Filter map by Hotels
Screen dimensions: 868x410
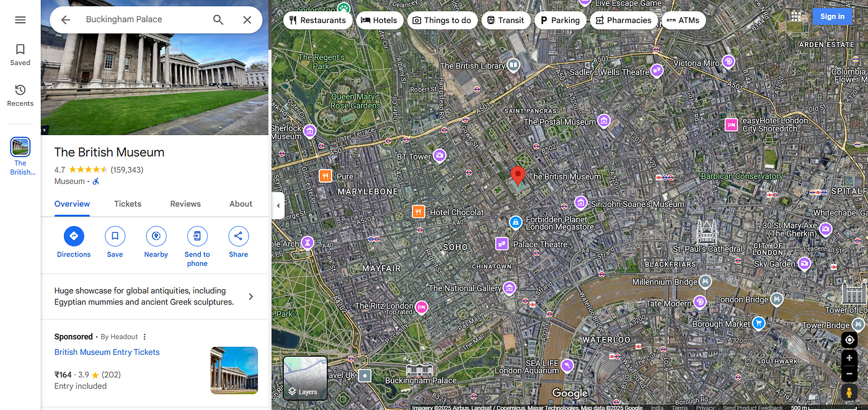pyautogui.click(x=379, y=20)
